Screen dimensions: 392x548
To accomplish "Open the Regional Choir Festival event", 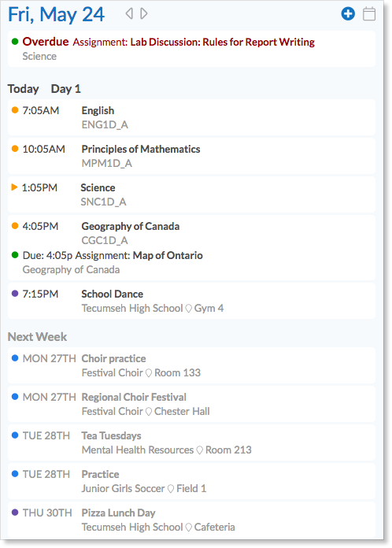I will (191, 404).
